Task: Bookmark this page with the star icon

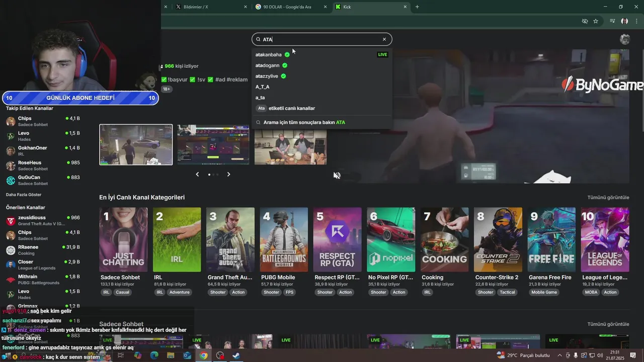Action: coord(596,21)
